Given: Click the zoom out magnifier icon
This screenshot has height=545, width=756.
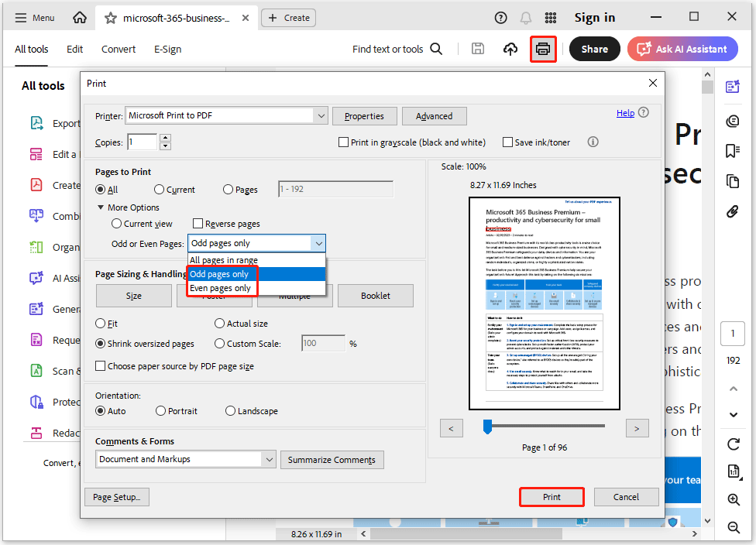Looking at the screenshot, I should pyautogui.click(x=734, y=527).
